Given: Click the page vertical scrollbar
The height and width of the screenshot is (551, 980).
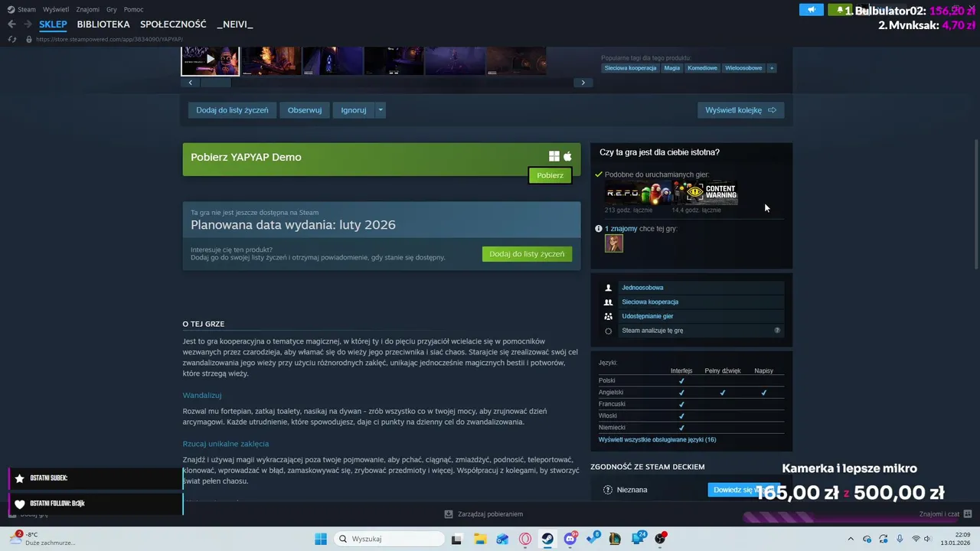Looking at the screenshot, I should pyautogui.click(x=975, y=203).
